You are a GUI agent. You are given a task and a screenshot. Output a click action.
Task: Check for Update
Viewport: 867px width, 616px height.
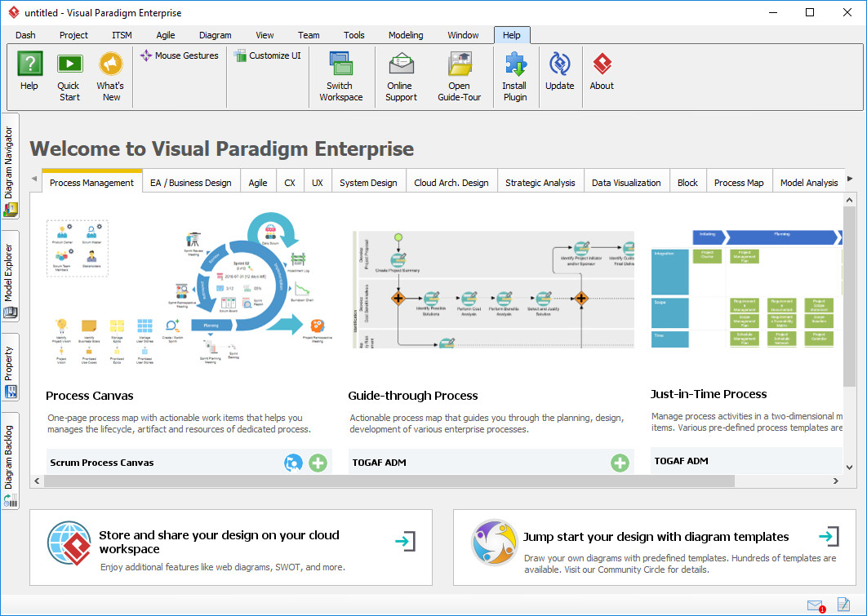coord(559,71)
